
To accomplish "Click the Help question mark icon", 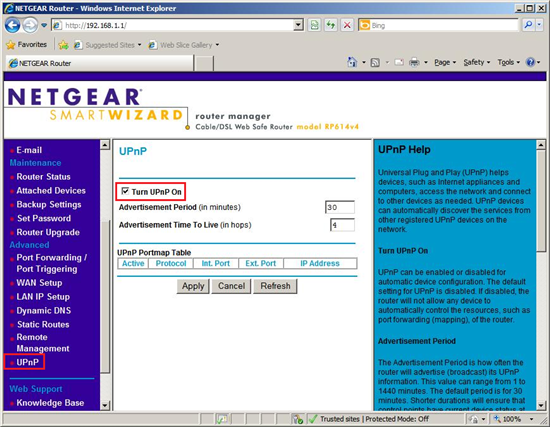I will click(530, 62).
